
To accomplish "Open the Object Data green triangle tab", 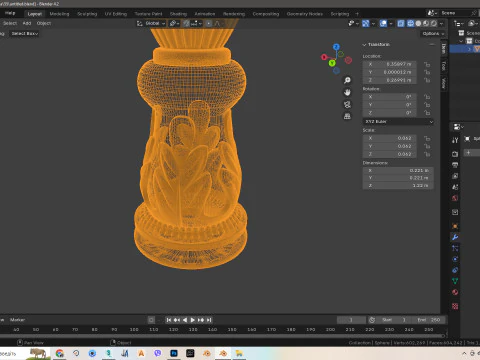I will point(455,281).
